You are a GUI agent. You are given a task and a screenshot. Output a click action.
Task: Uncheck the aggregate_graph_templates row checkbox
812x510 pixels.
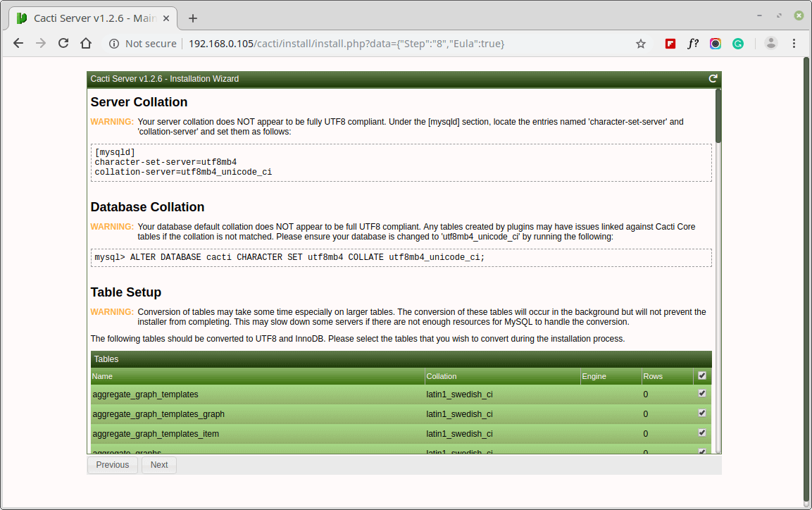(701, 394)
